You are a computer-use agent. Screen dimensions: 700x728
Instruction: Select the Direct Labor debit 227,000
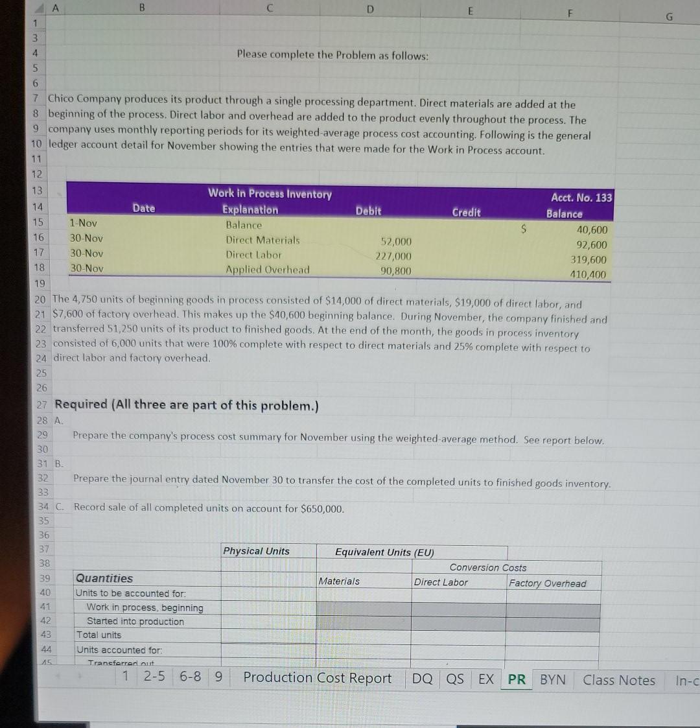(x=393, y=256)
